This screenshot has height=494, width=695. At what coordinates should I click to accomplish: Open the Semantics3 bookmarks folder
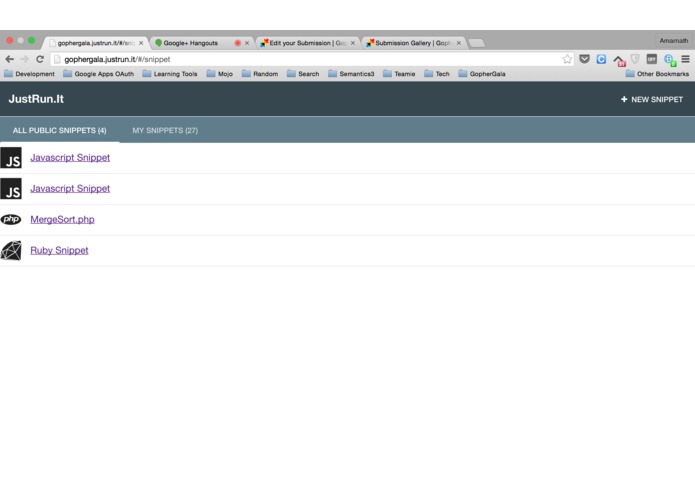(351, 74)
